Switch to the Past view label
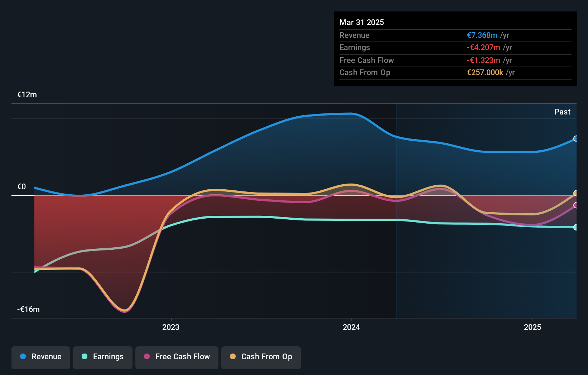This screenshot has width=588, height=375. (562, 112)
